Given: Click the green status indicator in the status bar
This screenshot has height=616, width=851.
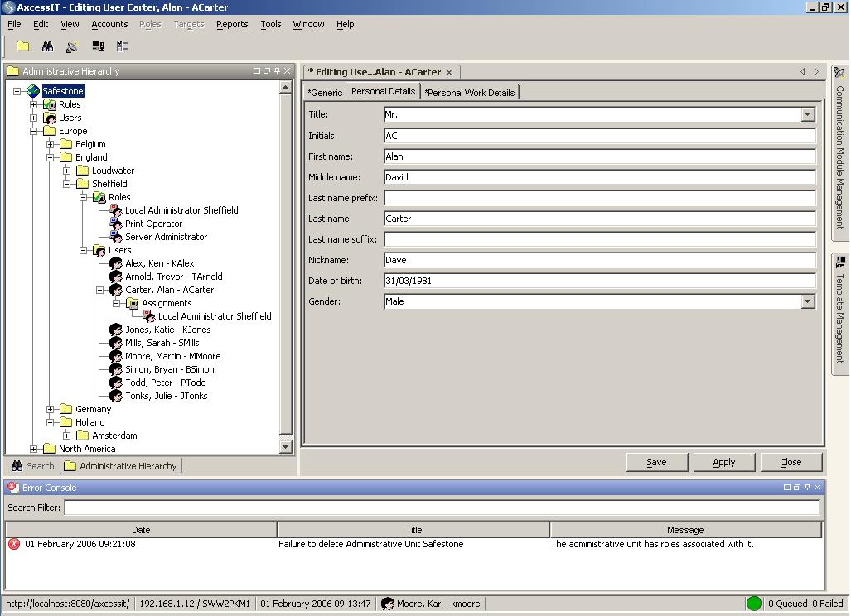Looking at the screenshot, I should tap(754, 603).
